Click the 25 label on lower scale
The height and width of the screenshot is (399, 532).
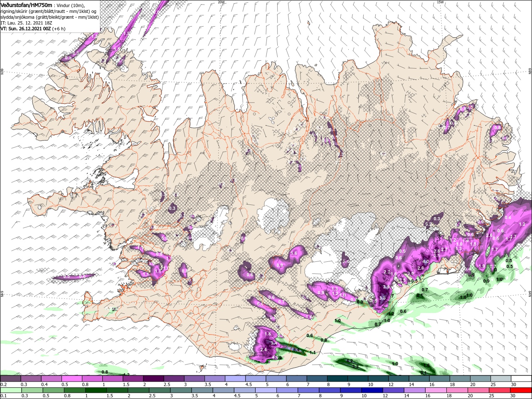491,395
